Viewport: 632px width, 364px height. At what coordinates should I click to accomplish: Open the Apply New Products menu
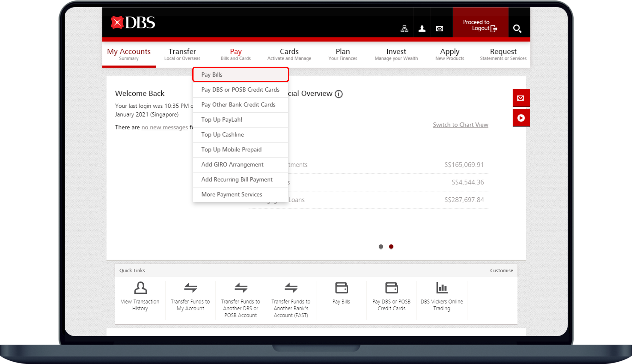click(x=450, y=54)
